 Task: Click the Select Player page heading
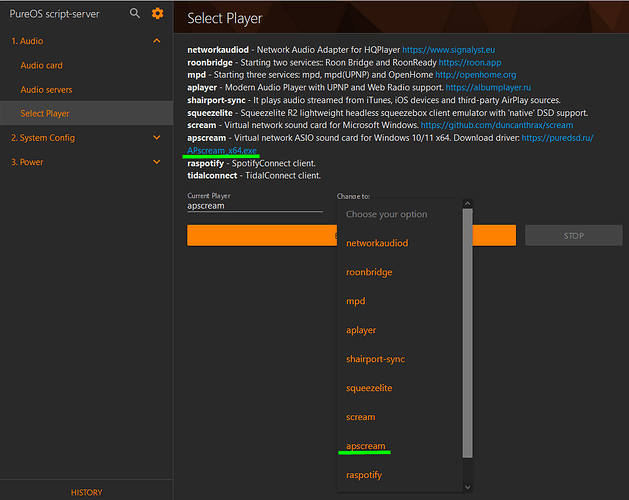click(225, 18)
